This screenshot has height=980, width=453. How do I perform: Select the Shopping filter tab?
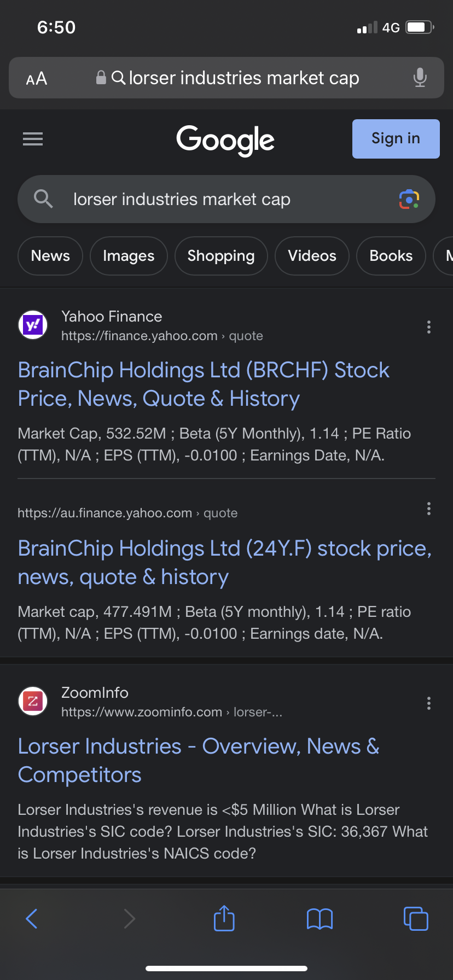coord(221,256)
